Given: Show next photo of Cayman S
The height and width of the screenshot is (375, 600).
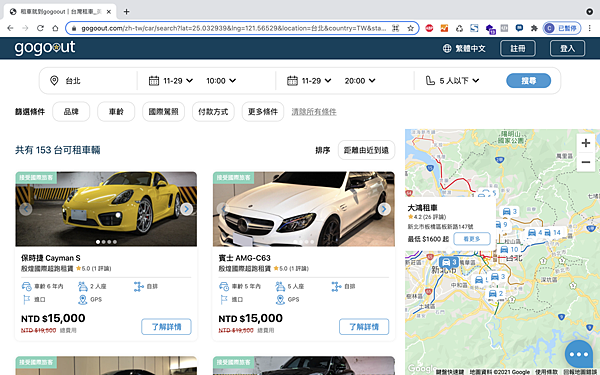Looking at the screenshot, I should 187,209.
